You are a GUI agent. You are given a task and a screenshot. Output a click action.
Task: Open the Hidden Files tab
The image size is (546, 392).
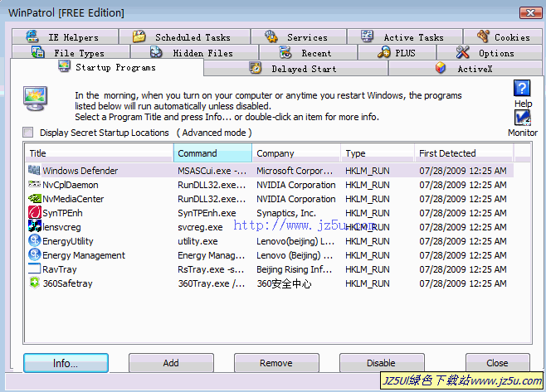coord(195,53)
